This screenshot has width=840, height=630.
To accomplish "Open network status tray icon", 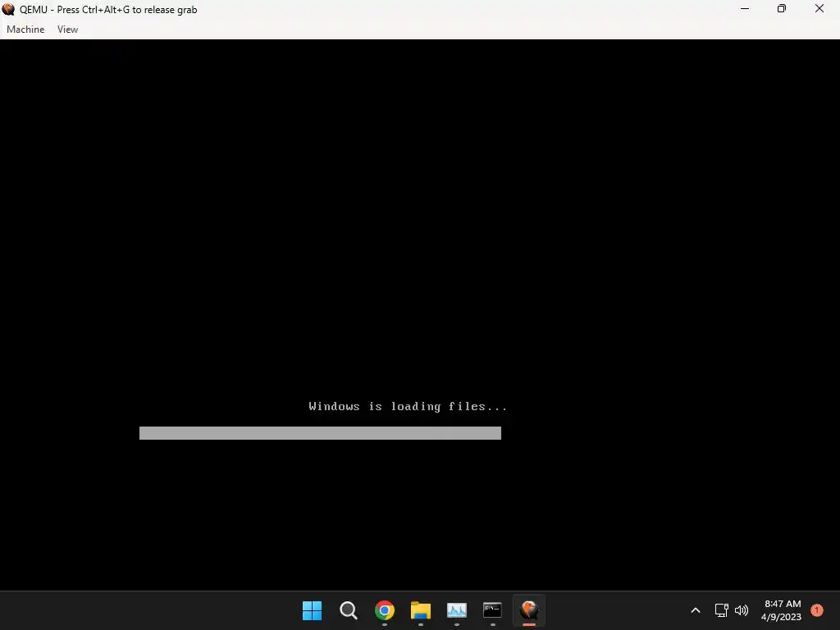I will pos(721,610).
